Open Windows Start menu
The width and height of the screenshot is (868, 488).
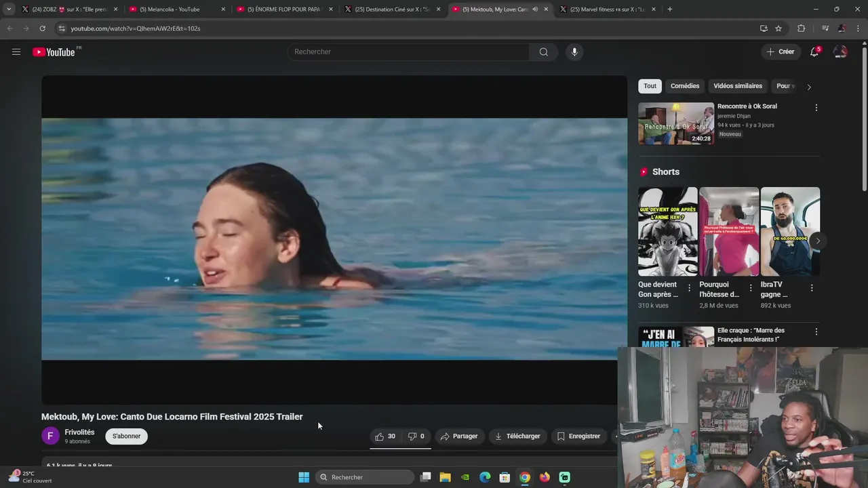tap(304, 477)
